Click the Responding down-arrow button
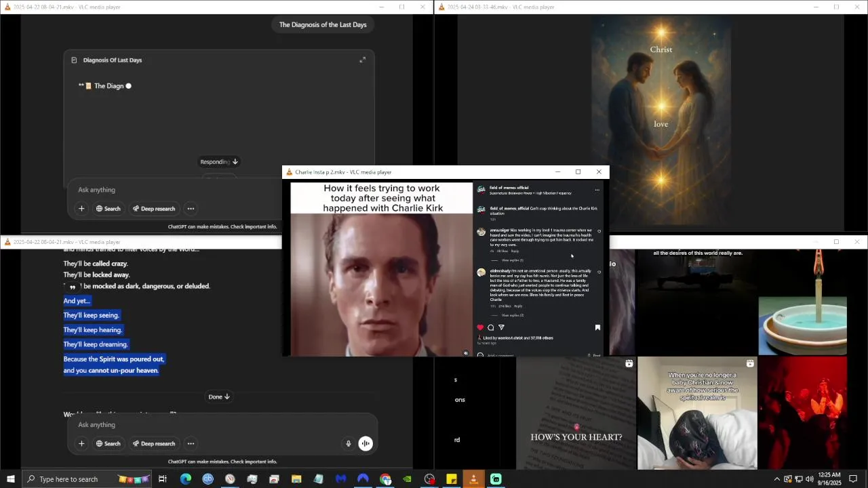The image size is (868, 488). click(x=219, y=161)
